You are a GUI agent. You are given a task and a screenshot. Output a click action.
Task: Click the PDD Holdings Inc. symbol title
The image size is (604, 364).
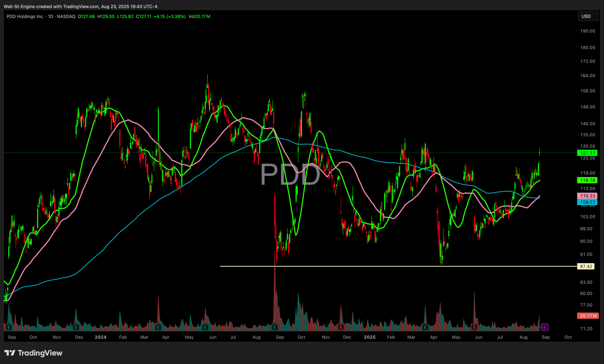(x=25, y=16)
